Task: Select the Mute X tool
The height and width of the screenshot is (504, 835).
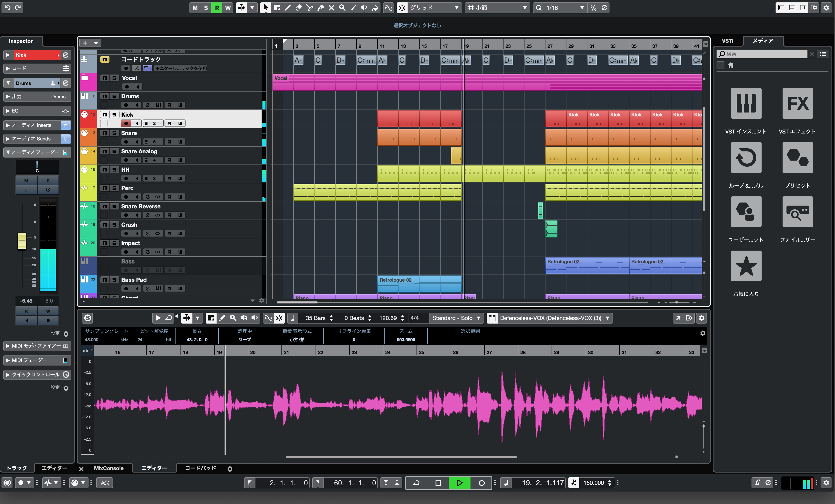Action: point(331,7)
